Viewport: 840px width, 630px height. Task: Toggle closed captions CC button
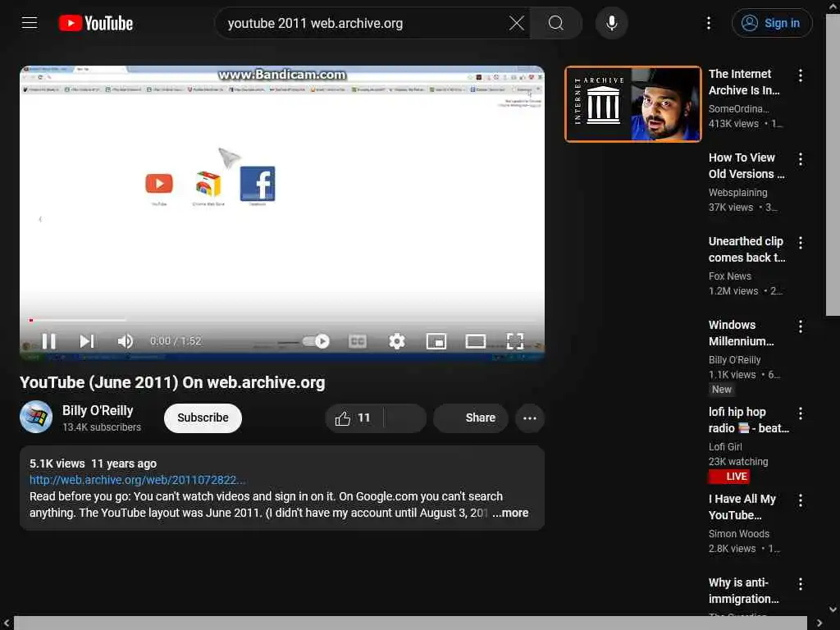358,341
